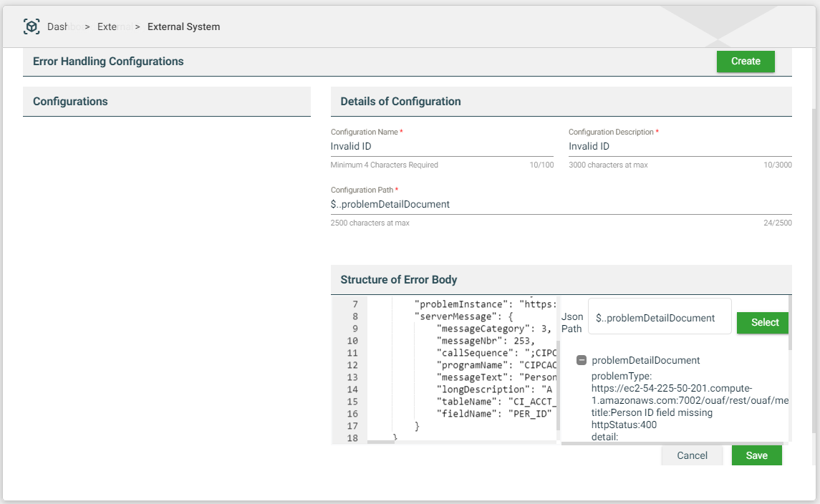Collapse the problemDetailDocument tree node
Viewport: 820px width, 504px height.
pyautogui.click(x=582, y=360)
